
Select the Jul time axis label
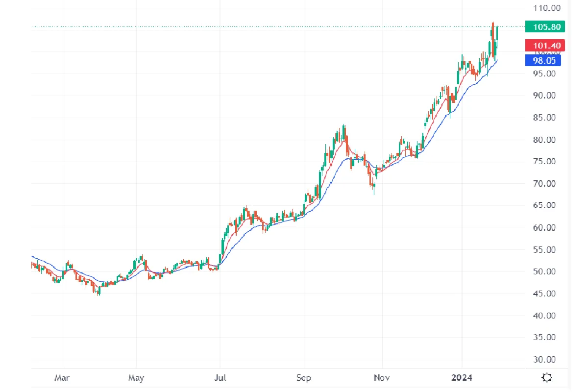tap(220, 378)
